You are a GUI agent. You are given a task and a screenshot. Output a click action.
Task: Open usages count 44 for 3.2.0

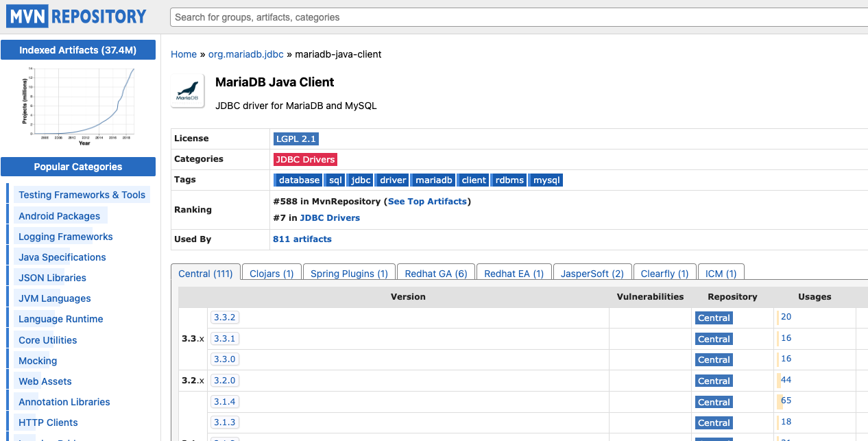click(786, 380)
